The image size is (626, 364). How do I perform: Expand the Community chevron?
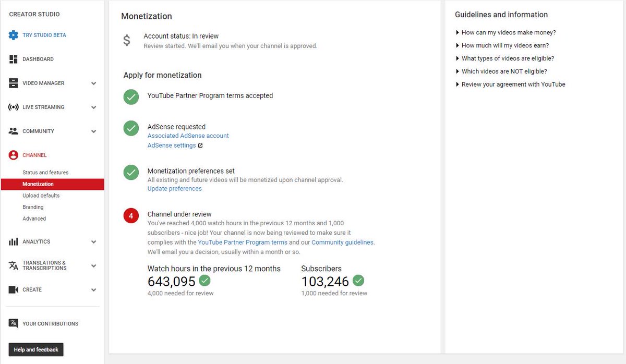(x=94, y=131)
